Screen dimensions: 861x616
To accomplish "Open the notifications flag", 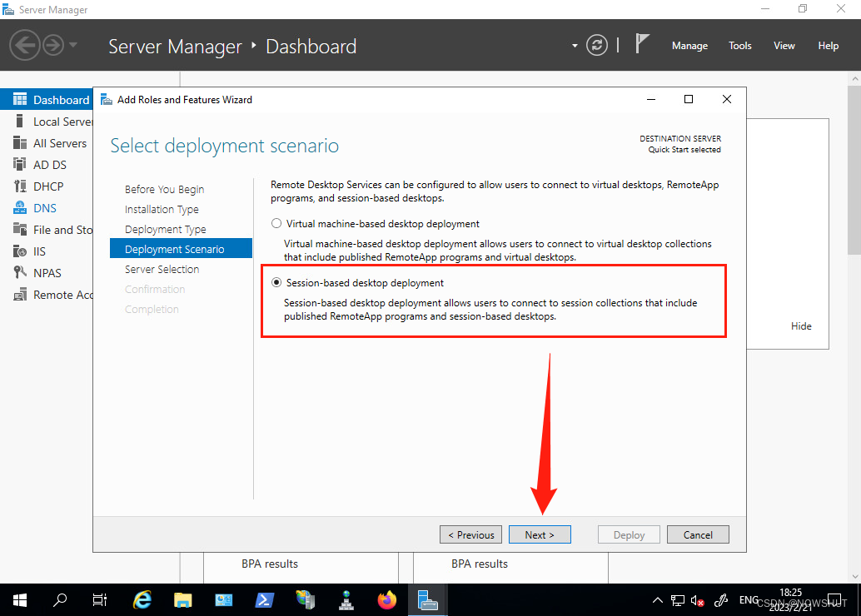I will coord(641,44).
